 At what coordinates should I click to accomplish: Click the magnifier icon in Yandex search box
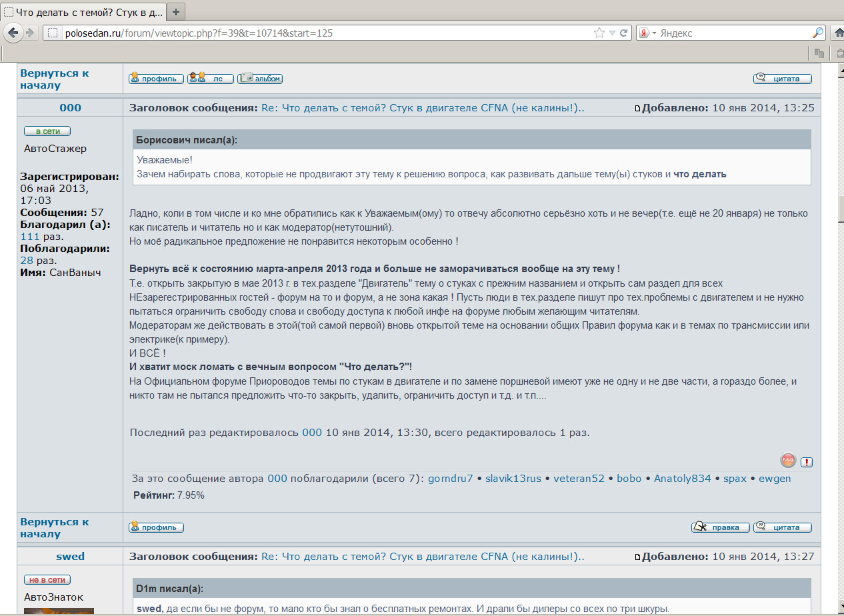[817, 33]
